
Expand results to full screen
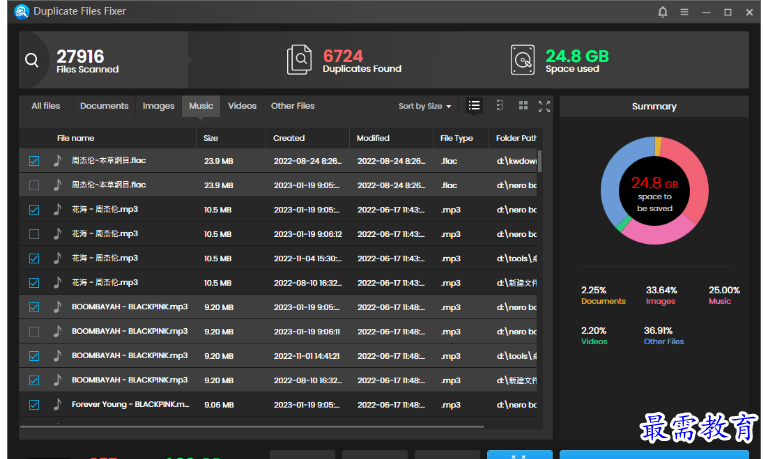[x=544, y=106]
